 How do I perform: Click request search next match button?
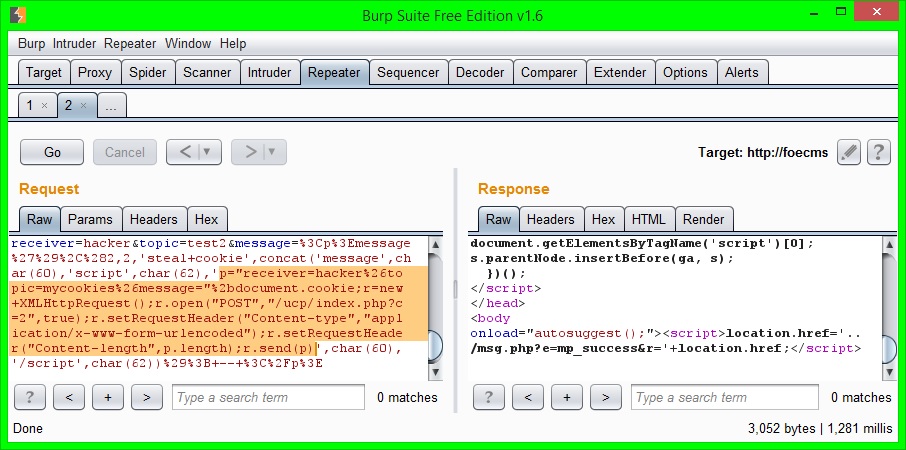click(x=147, y=397)
